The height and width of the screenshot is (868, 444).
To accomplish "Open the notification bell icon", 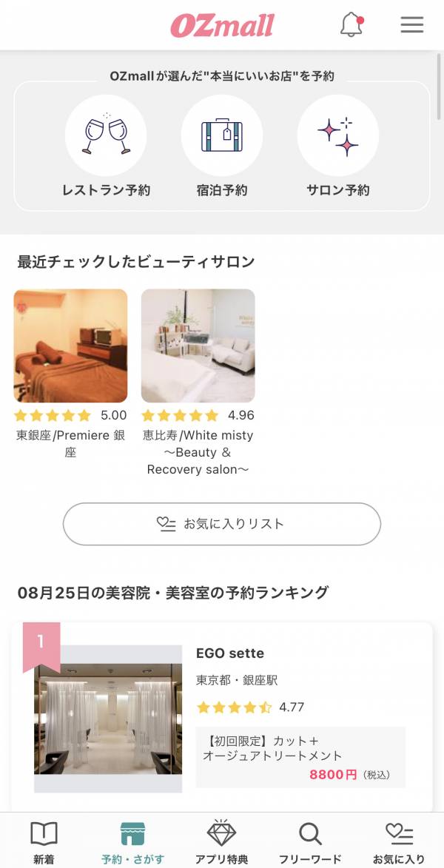I will click(x=351, y=25).
